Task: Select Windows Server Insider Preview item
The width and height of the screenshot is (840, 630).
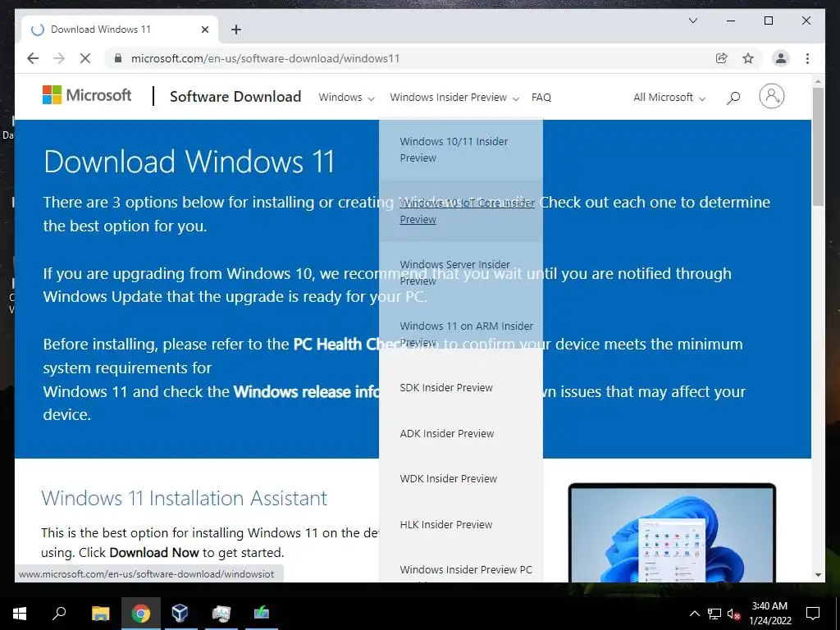Action: point(461,272)
